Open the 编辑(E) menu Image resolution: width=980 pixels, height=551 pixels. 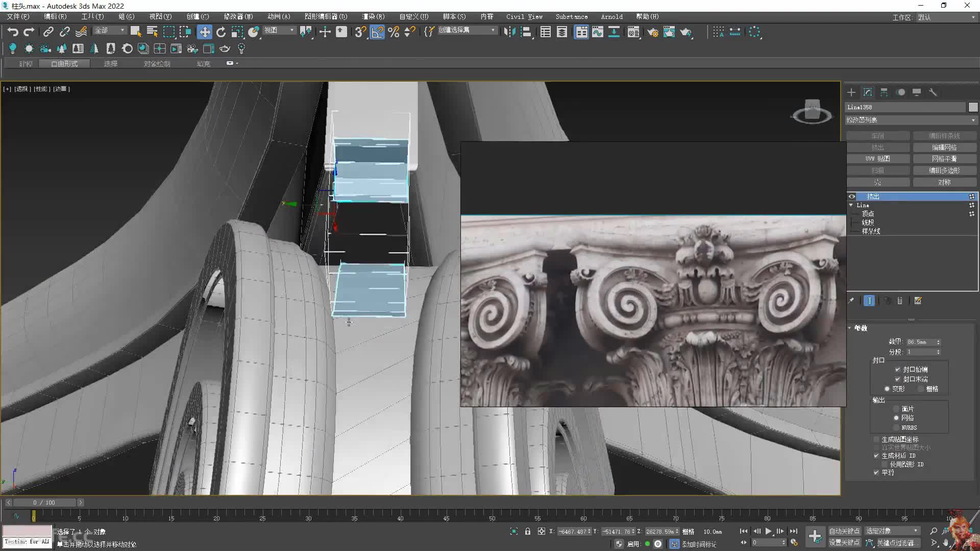click(55, 17)
